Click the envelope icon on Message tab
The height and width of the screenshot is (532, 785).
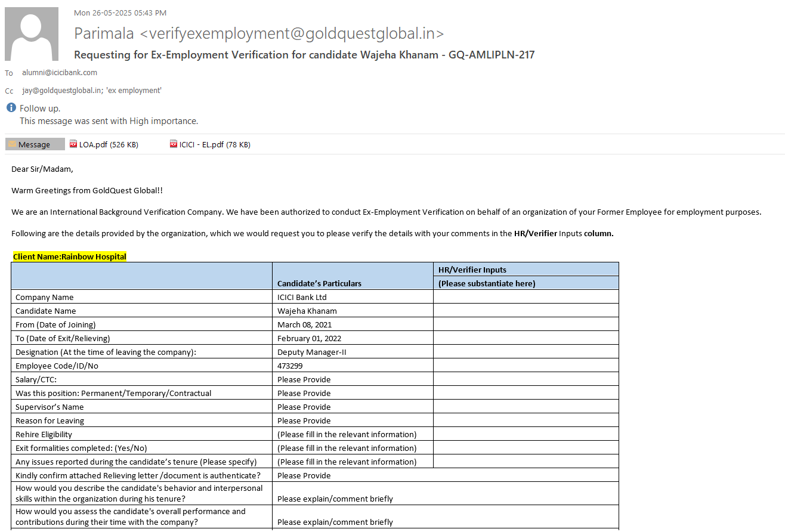pos(12,144)
